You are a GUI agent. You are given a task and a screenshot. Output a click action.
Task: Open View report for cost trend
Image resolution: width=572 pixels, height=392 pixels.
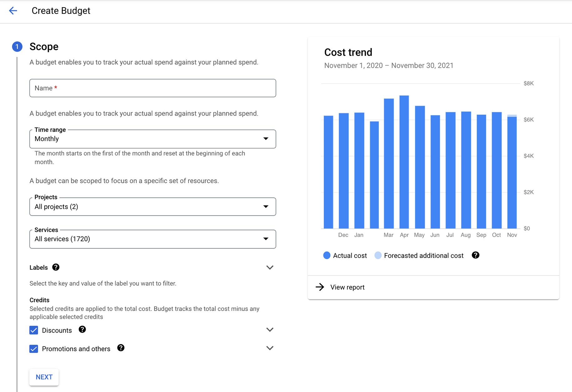(347, 287)
